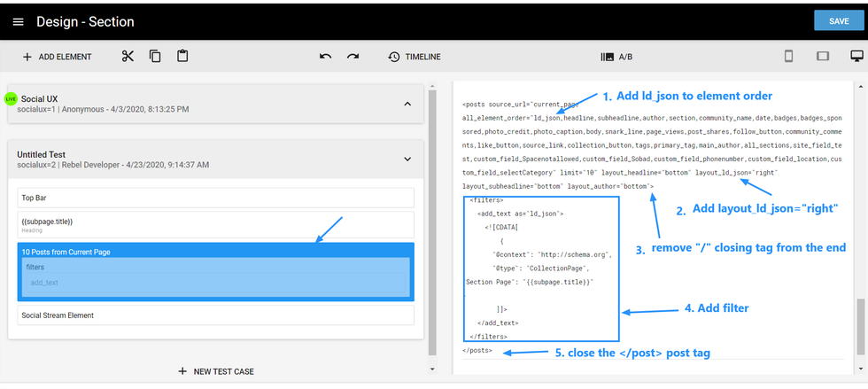The width and height of the screenshot is (868, 389).
Task: Open the A/B testing option
Action: point(616,57)
